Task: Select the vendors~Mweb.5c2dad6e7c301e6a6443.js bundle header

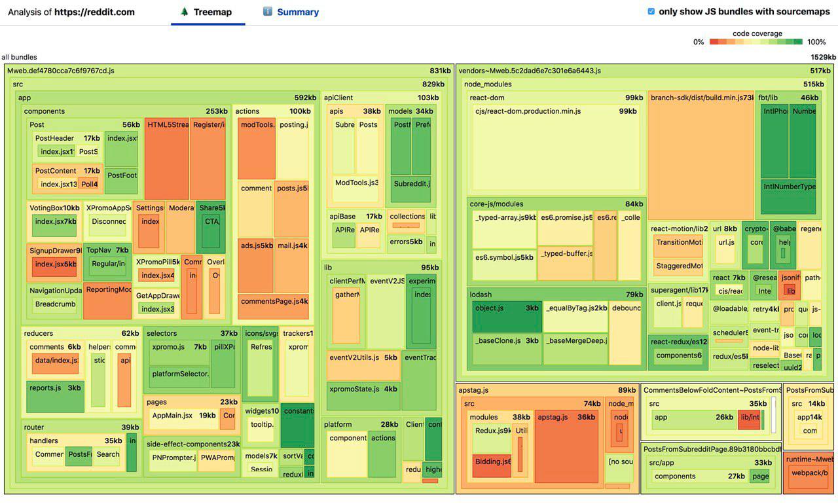Action: pyautogui.click(x=645, y=71)
